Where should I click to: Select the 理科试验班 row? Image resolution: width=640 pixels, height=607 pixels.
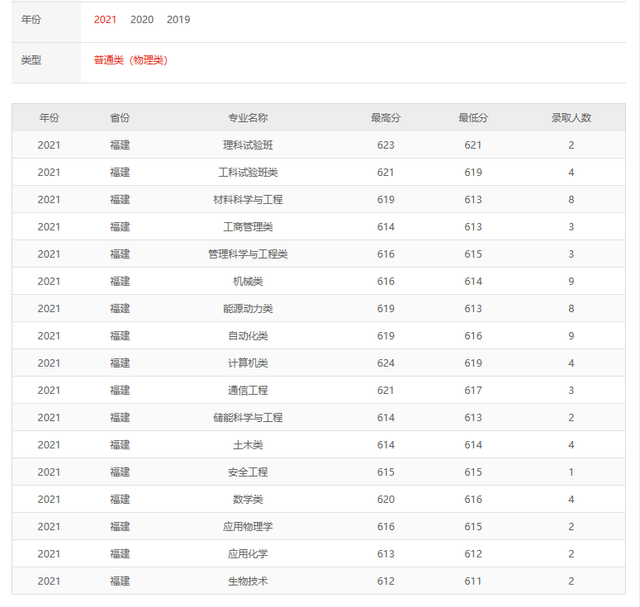pos(319,145)
